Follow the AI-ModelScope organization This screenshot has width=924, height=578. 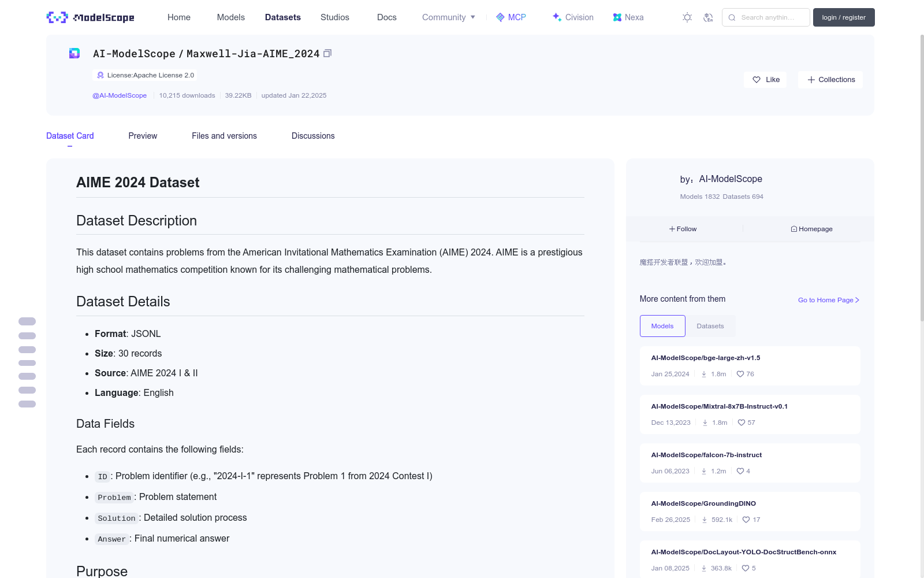pos(683,229)
